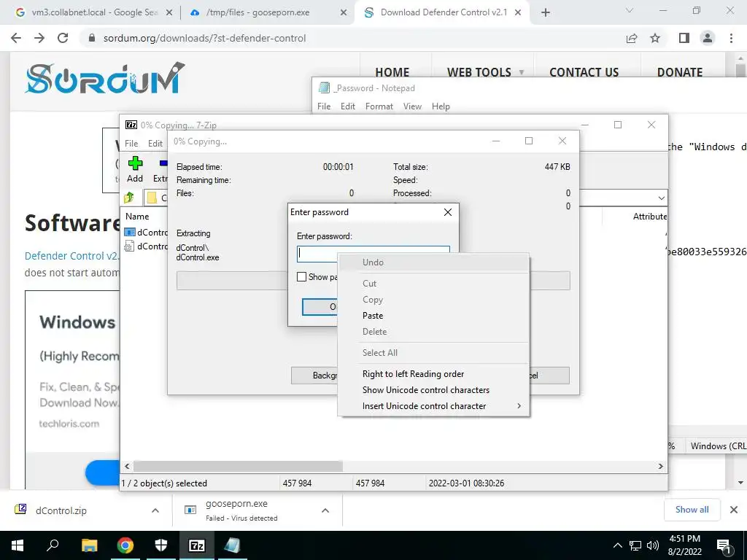Image resolution: width=747 pixels, height=560 pixels.
Task: Click the Notepad title bar icon
Action: coord(324,87)
